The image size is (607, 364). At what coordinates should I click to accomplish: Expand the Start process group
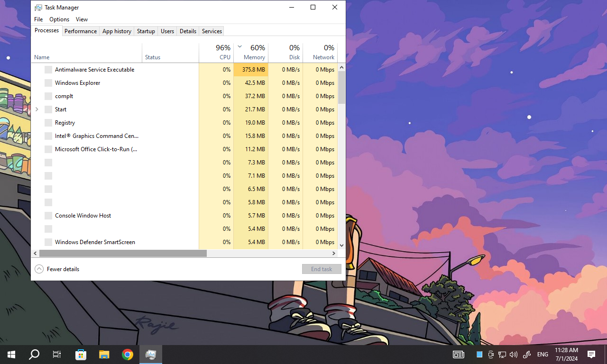pos(37,109)
